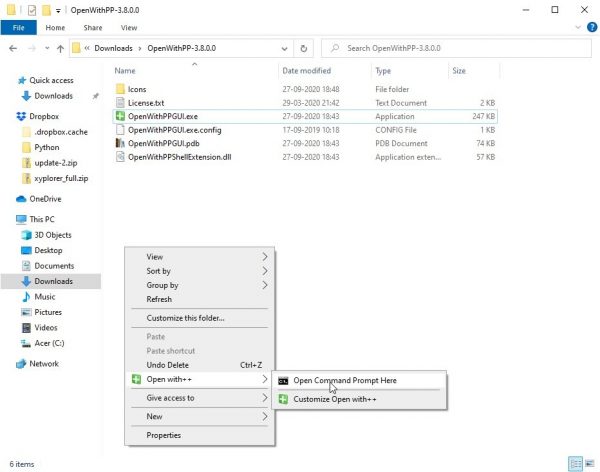Click the New folder quick access toolbar icon
Image resolution: width=600 pixels, height=472 pixels.
46,10
